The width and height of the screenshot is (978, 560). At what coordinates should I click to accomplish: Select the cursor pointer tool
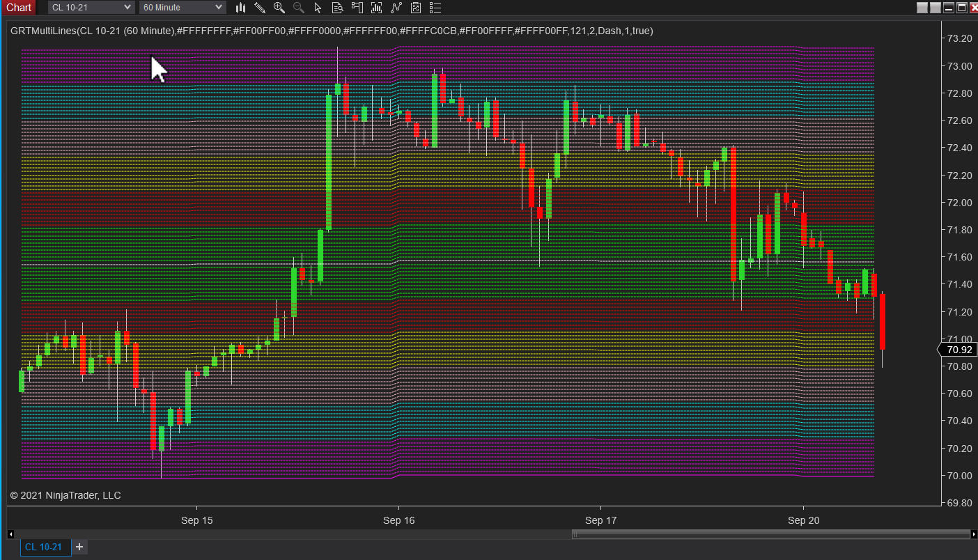tap(318, 8)
